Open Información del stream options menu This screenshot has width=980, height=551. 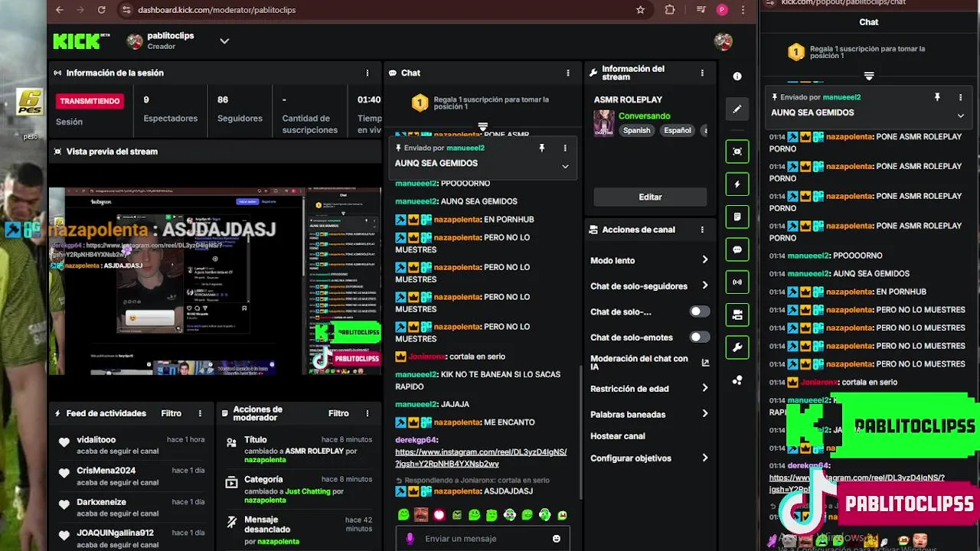[x=702, y=73]
